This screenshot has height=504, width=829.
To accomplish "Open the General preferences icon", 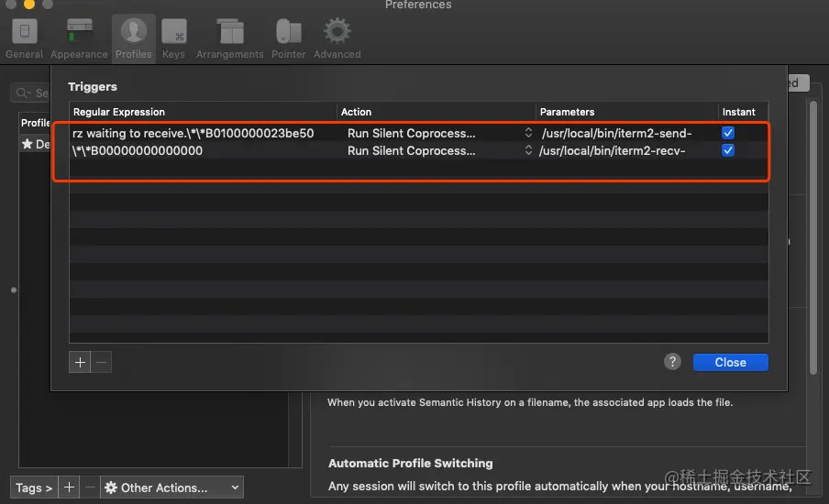I will pos(24,38).
